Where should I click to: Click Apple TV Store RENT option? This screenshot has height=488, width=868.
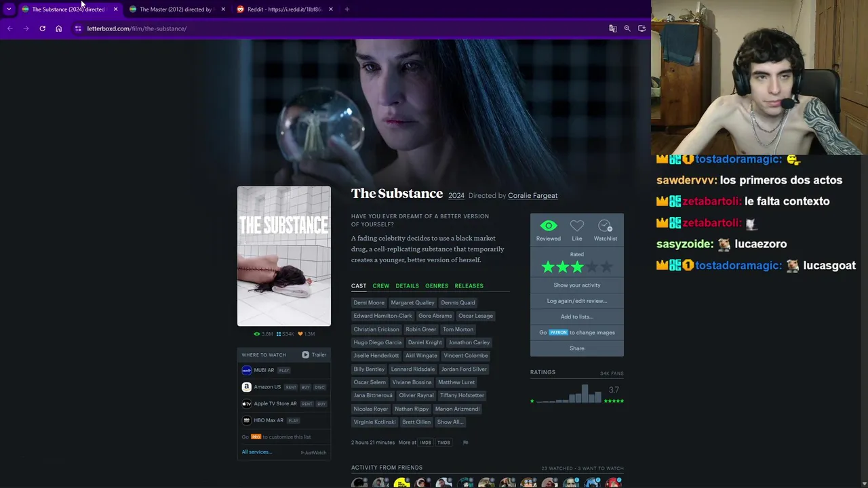tap(307, 404)
